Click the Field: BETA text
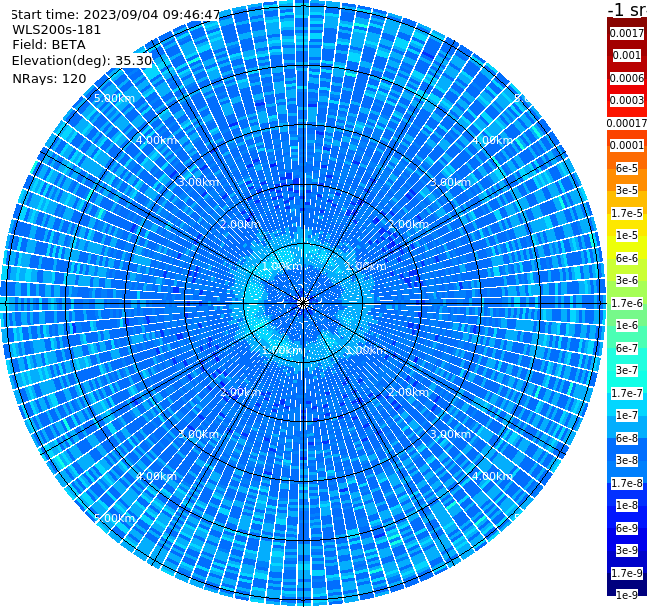The height and width of the screenshot is (607, 647). pyautogui.click(x=49, y=45)
